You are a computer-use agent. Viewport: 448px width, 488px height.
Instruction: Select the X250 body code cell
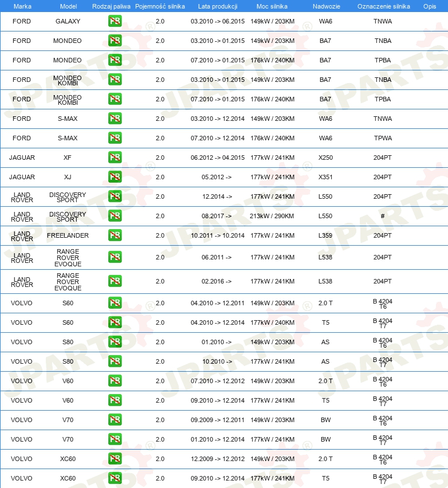(325, 158)
